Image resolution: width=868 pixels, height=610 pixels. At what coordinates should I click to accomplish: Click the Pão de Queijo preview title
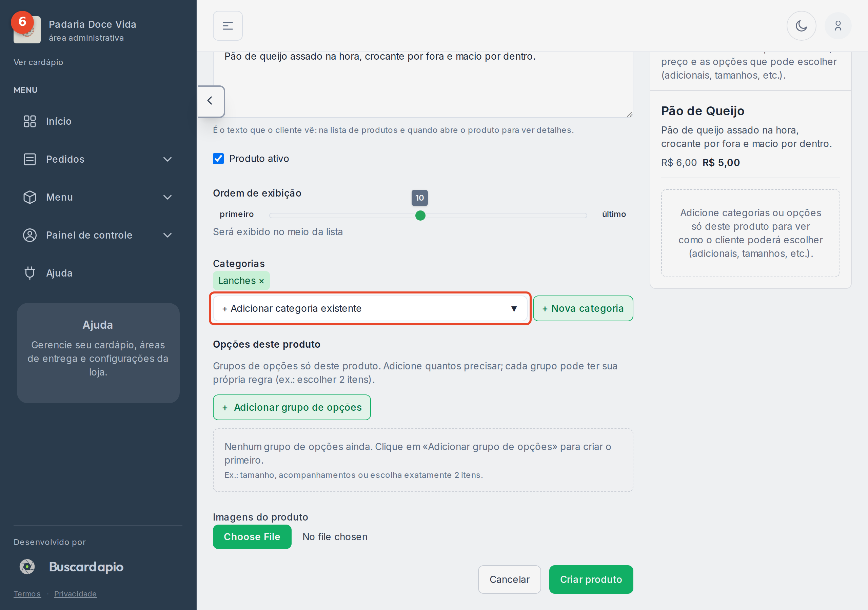click(703, 111)
